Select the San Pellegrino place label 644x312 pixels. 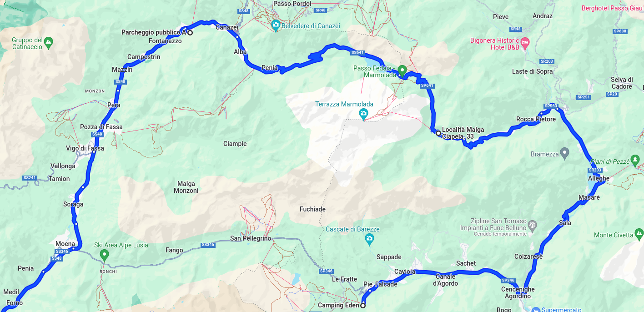251,238
